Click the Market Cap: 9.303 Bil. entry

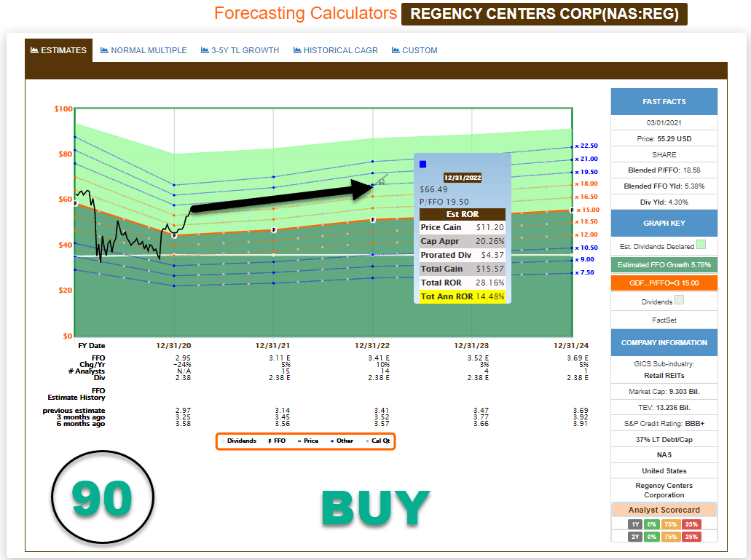click(664, 392)
